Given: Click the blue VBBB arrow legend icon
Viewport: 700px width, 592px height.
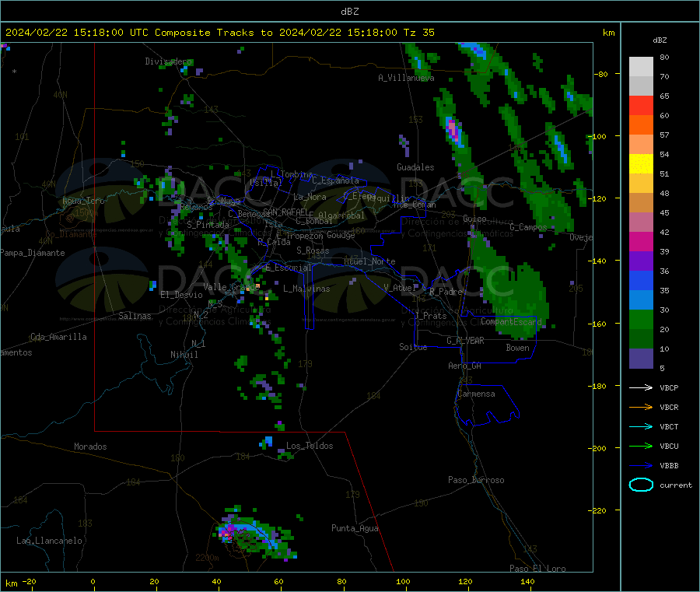Looking at the screenshot, I should 641,466.
